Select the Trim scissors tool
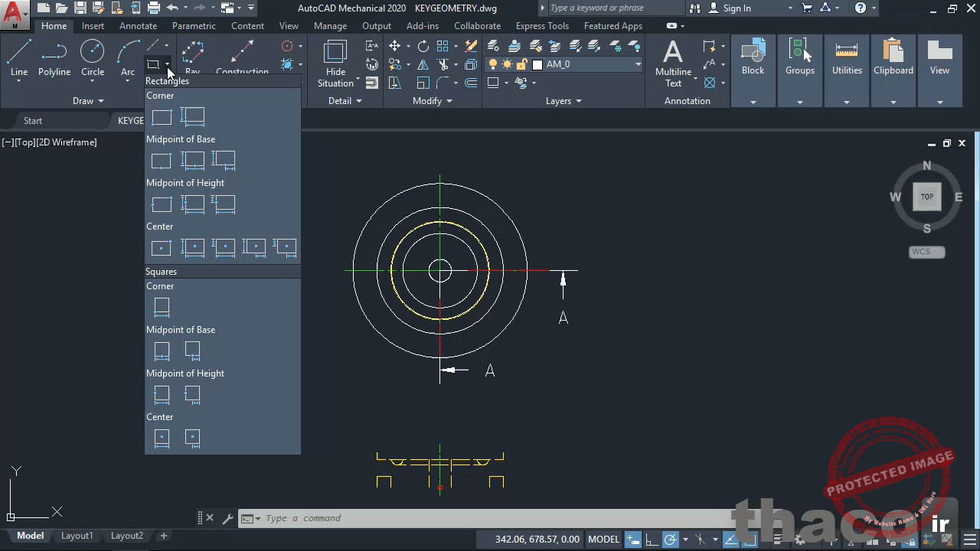 443,65
